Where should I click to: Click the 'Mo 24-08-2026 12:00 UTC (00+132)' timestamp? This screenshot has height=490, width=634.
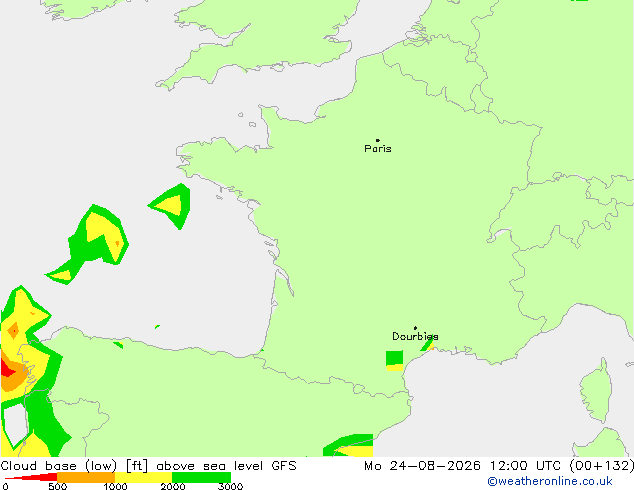pos(499,466)
